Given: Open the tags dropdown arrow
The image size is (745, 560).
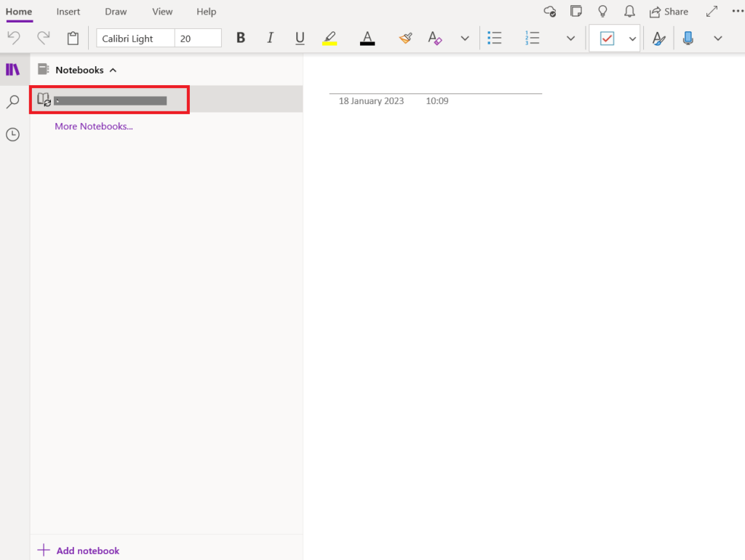Looking at the screenshot, I should tap(632, 39).
